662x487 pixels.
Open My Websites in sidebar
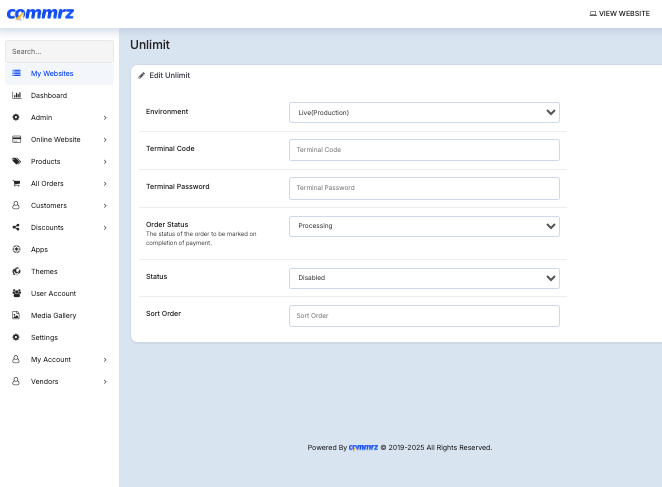(52, 74)
